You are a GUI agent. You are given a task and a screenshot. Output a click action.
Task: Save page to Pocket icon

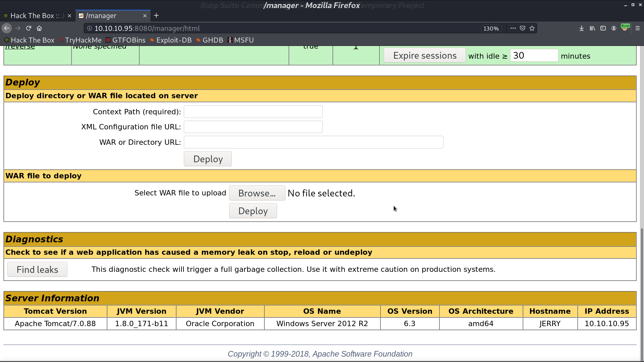click(523, 28)
